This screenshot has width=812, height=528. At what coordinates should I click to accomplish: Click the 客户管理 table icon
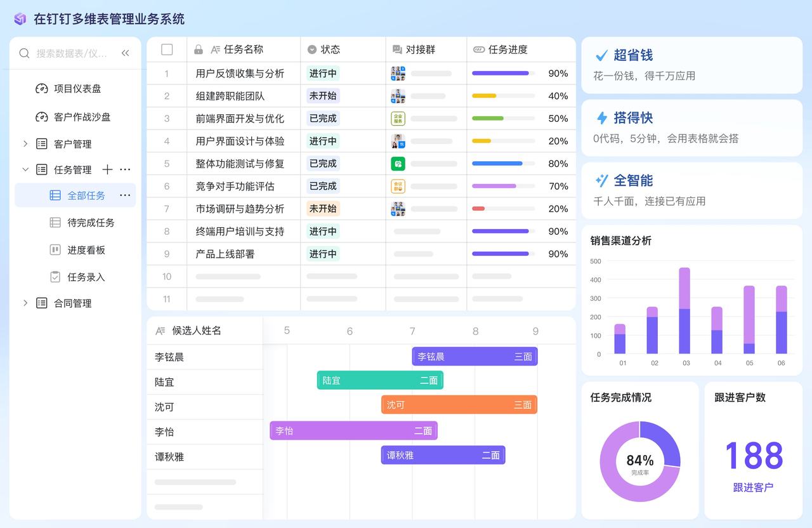coord(42,144)
